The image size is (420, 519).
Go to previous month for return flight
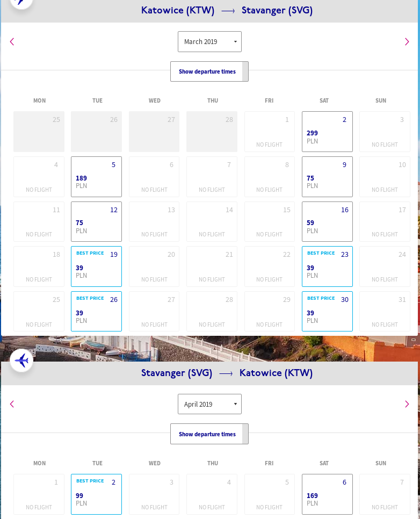(x=12, y=404)
